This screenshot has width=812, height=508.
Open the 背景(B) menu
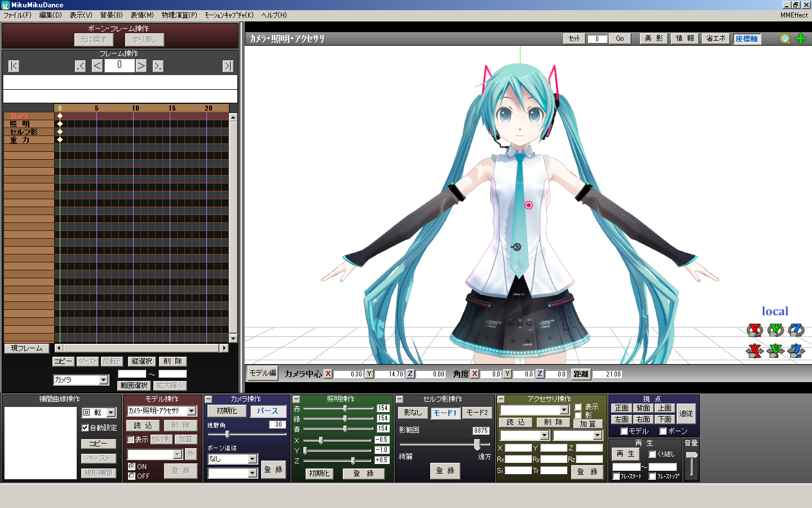pyautogui.click(x=111, y=15)
